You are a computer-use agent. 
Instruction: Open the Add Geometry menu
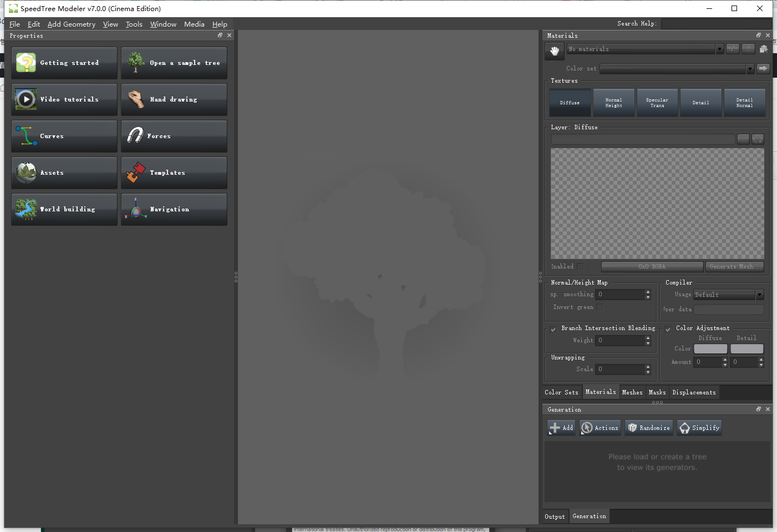[72, 24]
